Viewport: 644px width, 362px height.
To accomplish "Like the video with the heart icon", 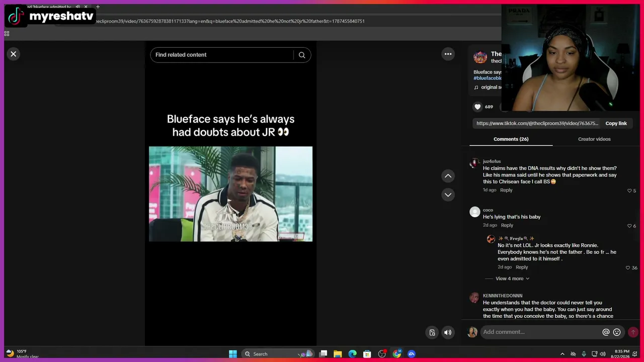I will (477, 107).
